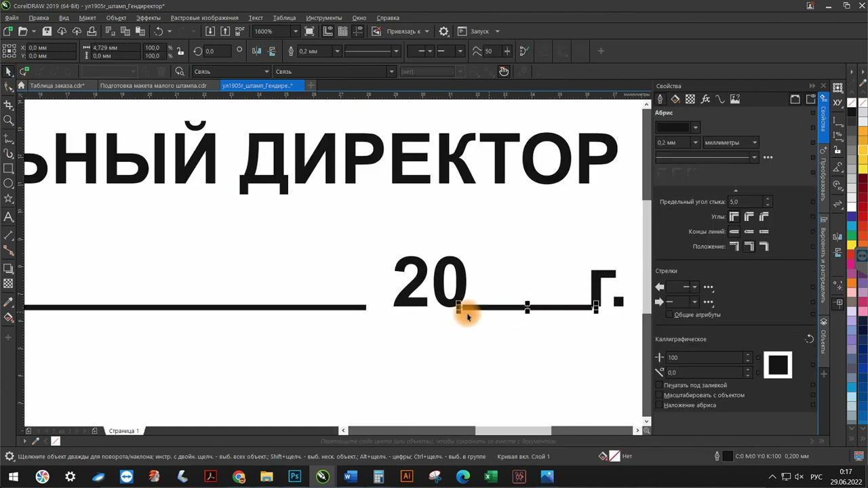Open the start arrowhead dropdown

694,287
